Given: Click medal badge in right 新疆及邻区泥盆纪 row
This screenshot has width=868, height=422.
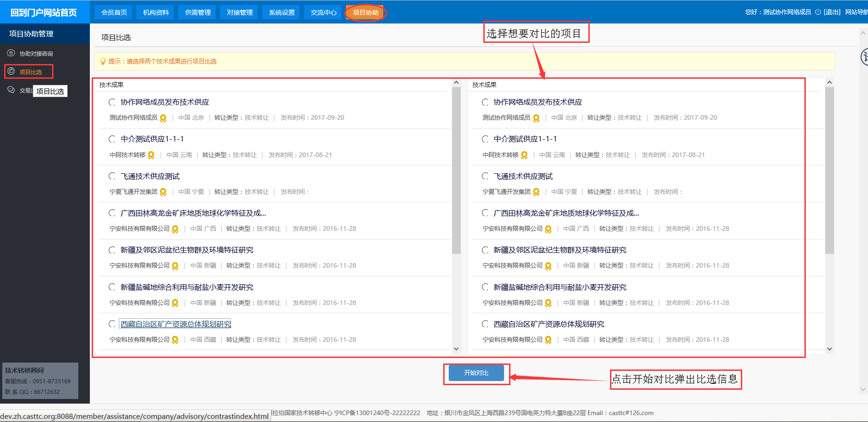Looking at the screenshot, I should 548,266.
